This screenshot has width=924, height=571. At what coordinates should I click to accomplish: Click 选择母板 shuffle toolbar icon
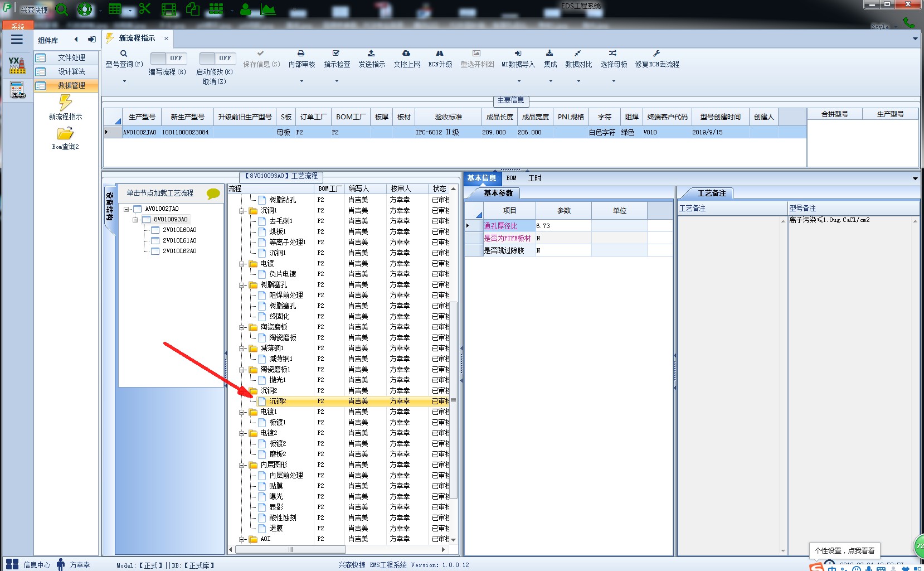coord(613,54)
